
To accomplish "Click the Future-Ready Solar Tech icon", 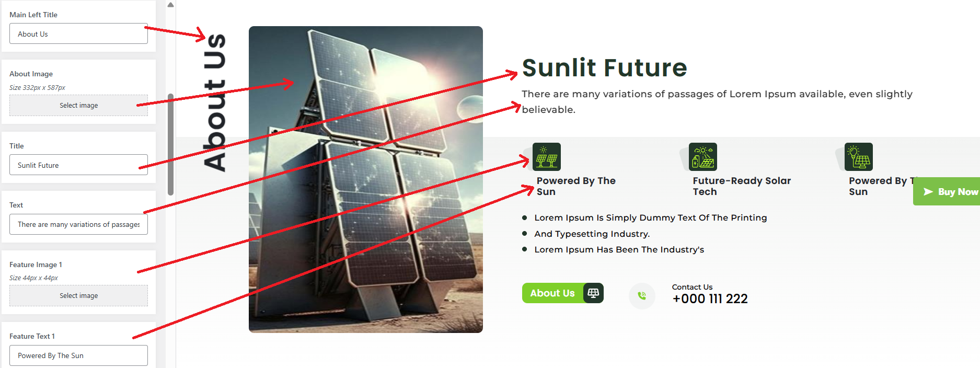I will point(702,157).
